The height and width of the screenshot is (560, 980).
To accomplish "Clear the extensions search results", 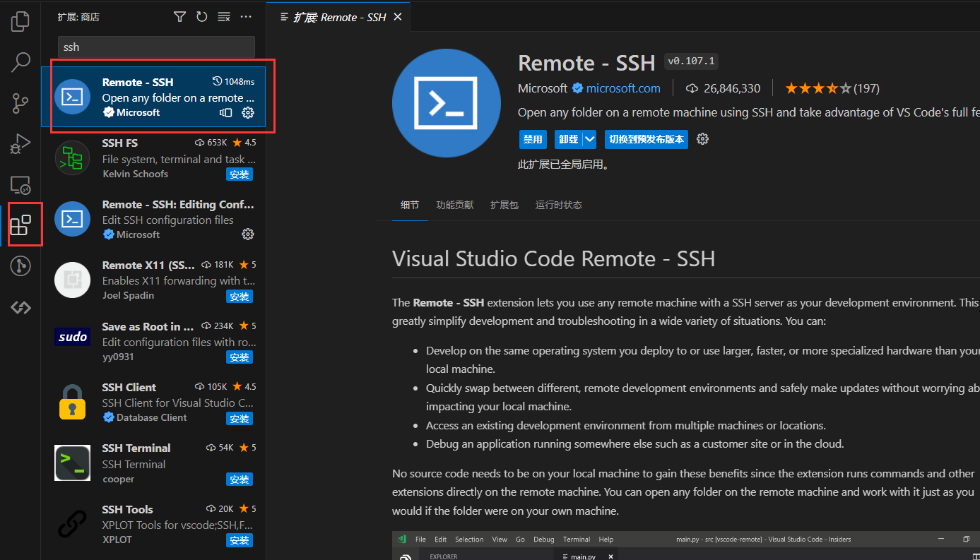I will [x=224, y=16].
